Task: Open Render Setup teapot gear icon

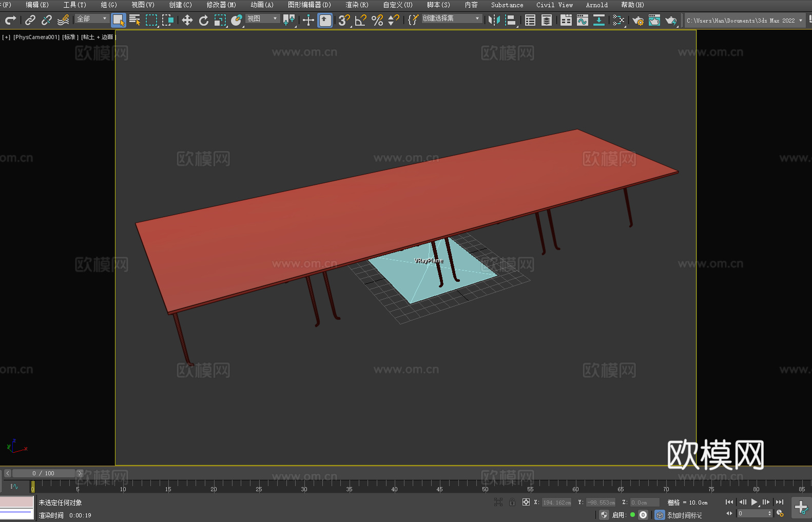Action: [638, 20]
